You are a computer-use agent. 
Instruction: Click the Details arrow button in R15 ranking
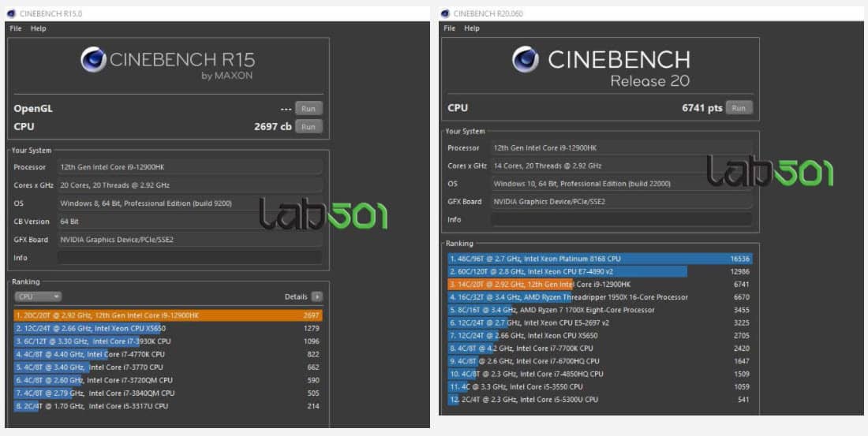[x=316, y=296]
